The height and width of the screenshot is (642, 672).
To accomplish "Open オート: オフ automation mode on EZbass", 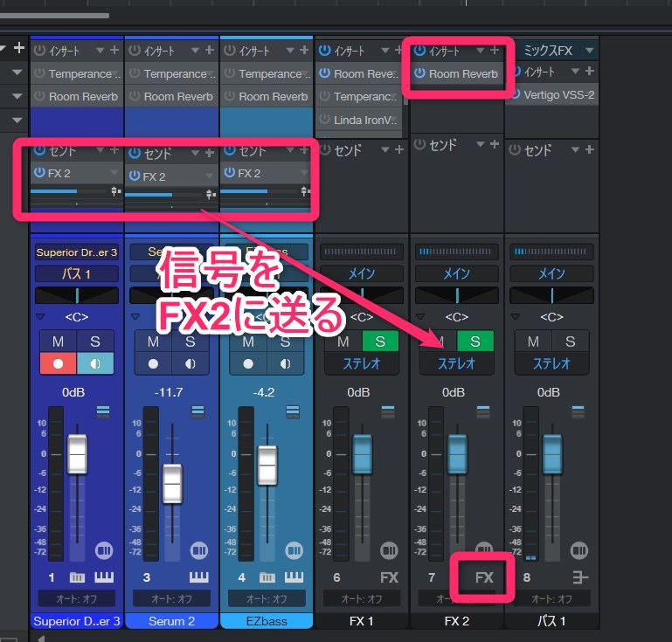I will coord(267,598).
